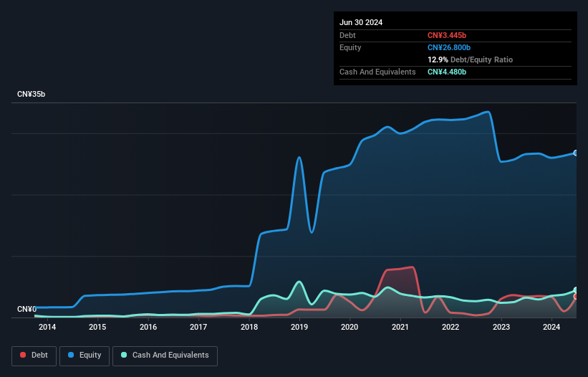Screen dimensions: 588x377
Task: Click the 2014 x-axis label
Action: pyautogui.click(x=47, y=327)
